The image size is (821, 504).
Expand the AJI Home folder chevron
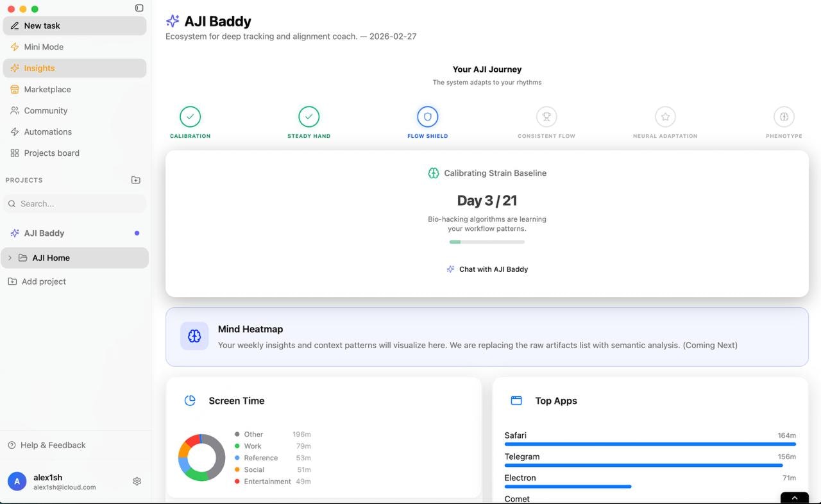[10, 258]
